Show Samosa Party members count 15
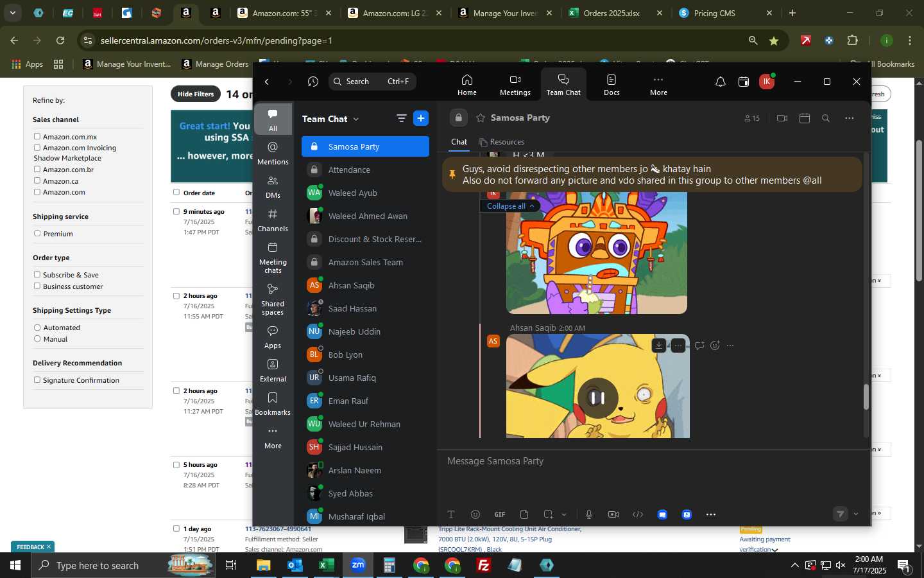The height and width of the screenshot is (578, 924). tap(752, 118)
